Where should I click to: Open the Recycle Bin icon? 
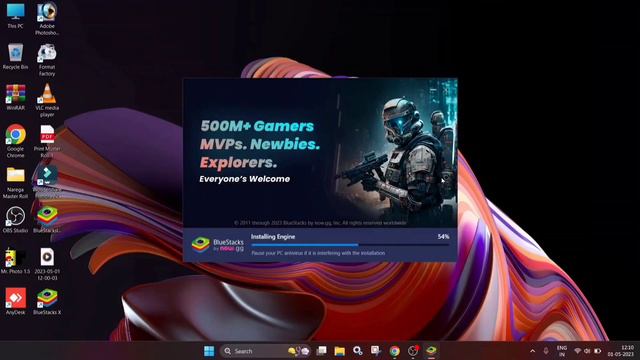click(x=16, y=56)
